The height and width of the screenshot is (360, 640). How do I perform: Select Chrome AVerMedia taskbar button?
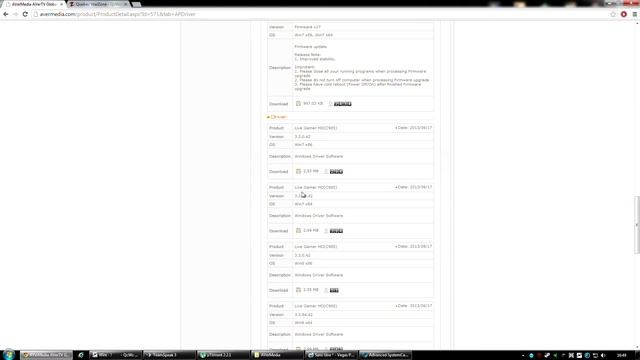(x=46, y=355)
